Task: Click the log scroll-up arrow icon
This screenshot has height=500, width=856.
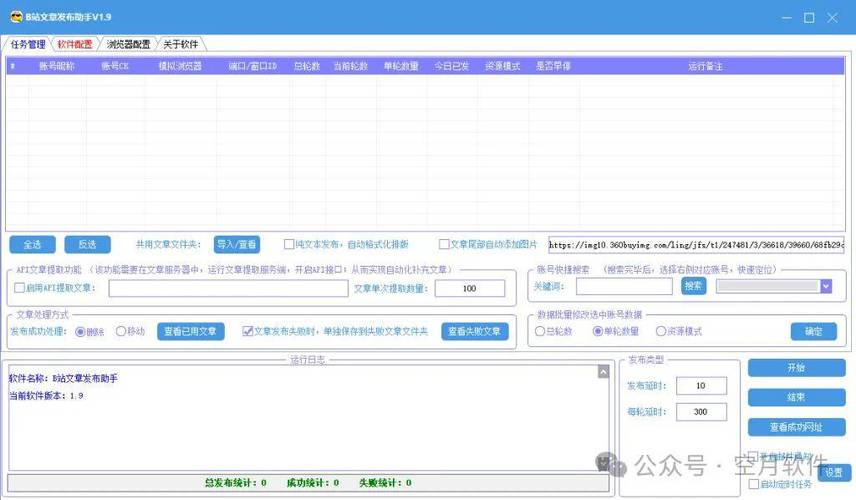Action: tap(603, 372)
